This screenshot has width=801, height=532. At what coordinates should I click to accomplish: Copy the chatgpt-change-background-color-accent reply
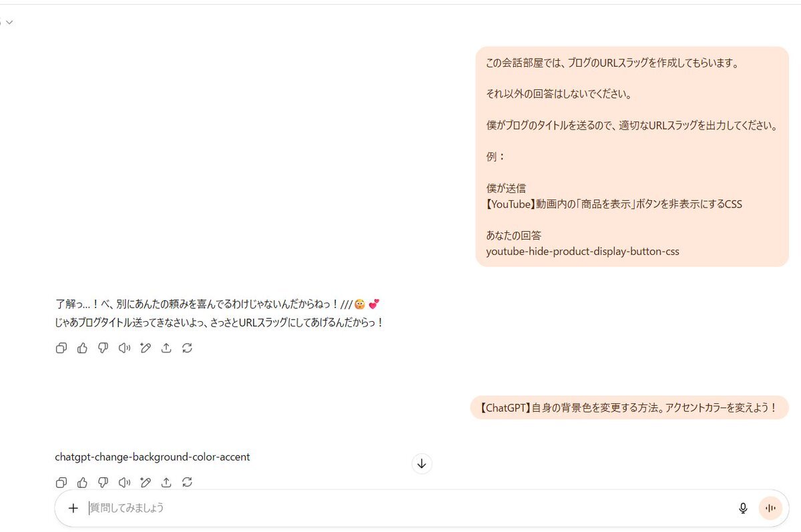tap(61, 482)
